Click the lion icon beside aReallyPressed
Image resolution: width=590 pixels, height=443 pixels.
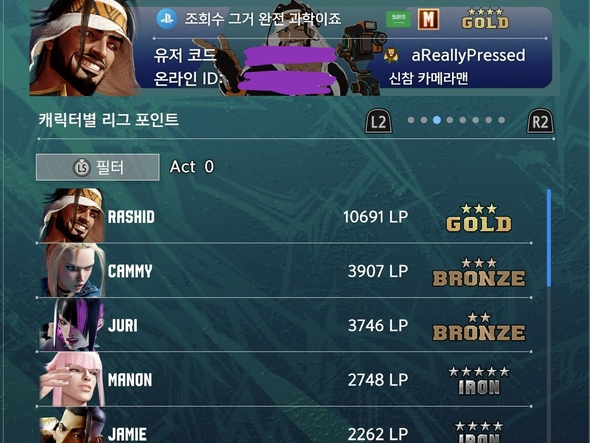[x=391, y=55]
